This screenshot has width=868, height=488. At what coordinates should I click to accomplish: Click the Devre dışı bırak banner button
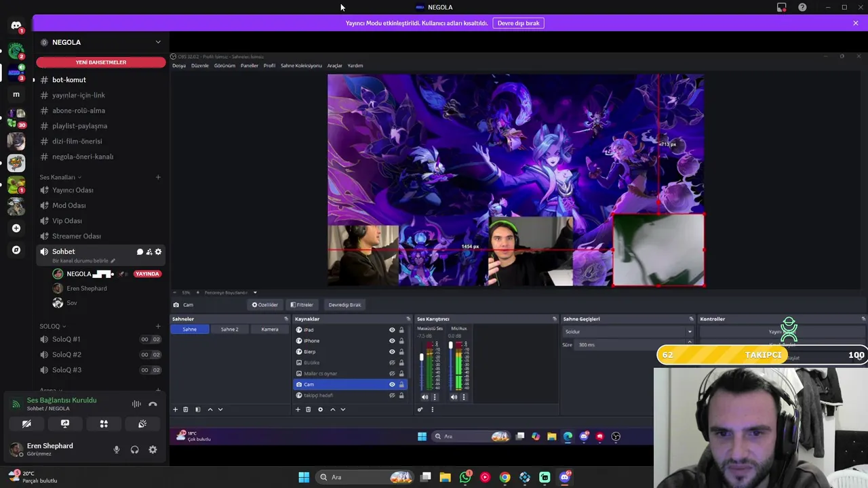click(518, 23)
